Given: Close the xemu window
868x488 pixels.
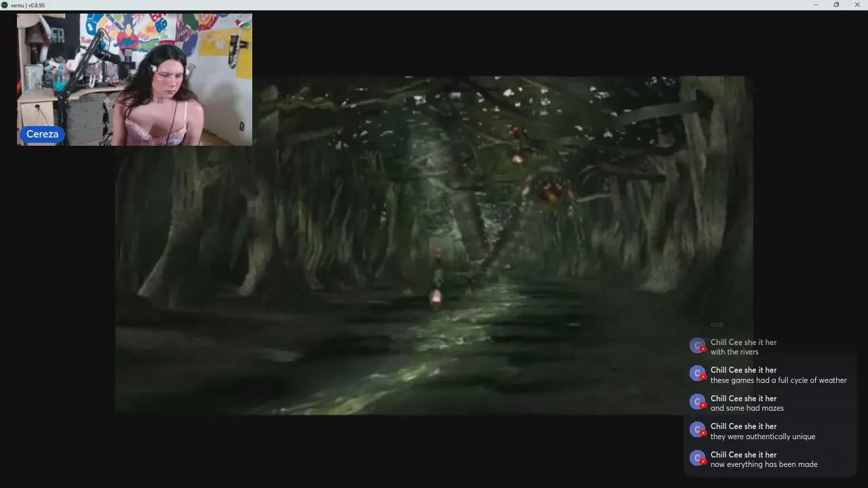Looking at the screenshot, I should pyautogui.click(x=857, y=5).
